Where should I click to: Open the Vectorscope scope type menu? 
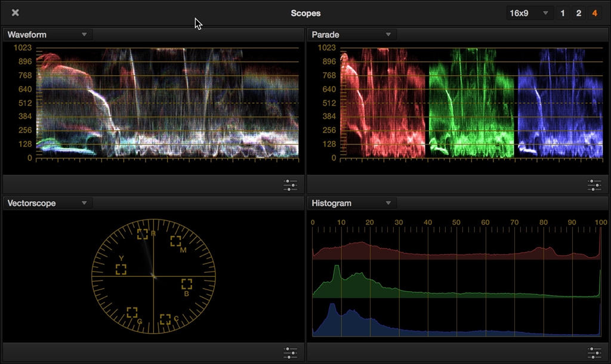click(84, 203)
